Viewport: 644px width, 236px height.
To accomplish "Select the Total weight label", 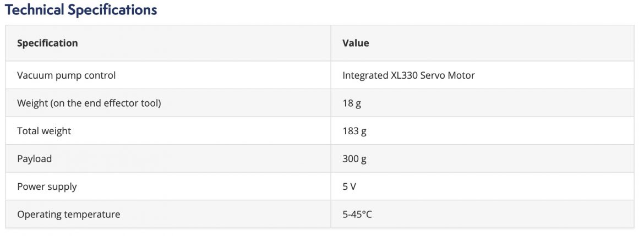I will click(44, 131).
